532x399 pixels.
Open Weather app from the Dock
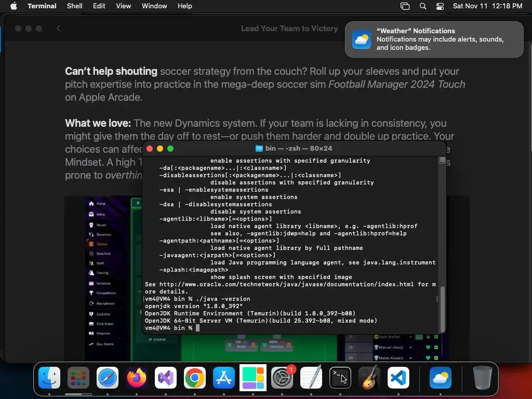tap(441, 378)
